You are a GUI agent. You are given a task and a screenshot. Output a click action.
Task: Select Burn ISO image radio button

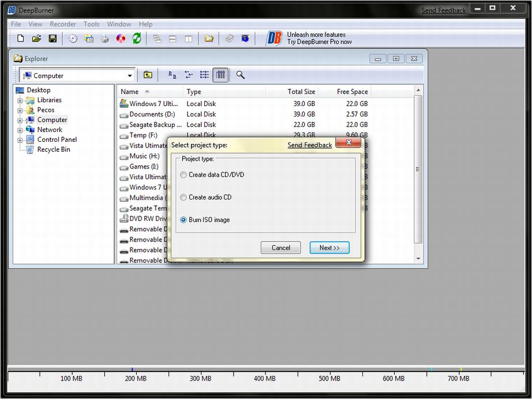[x=183, y=220]
